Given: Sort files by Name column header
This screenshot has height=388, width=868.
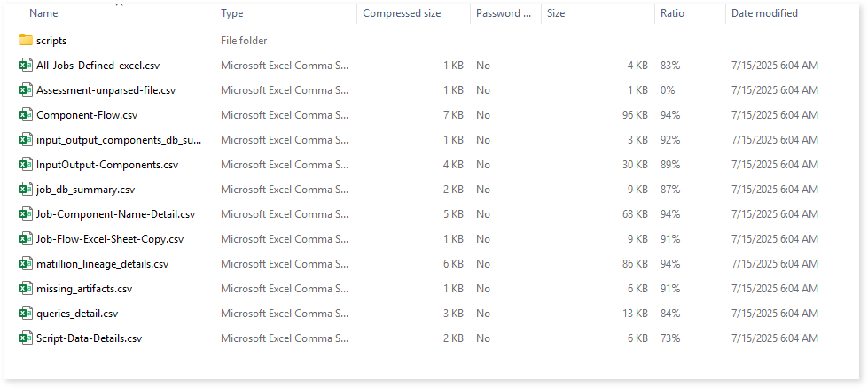Looking at the screenshot, I should 43,13.
